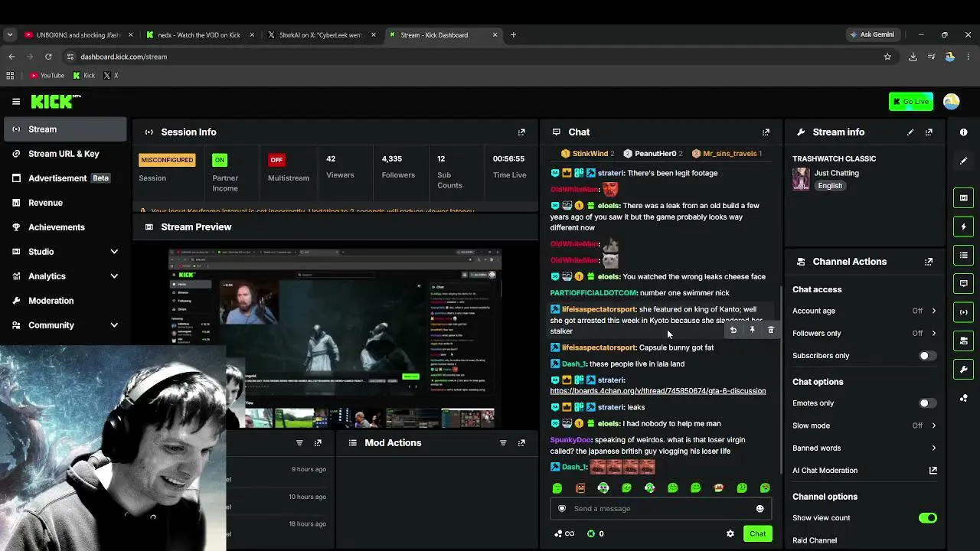Pop out the Mod Actions panel

coord(521,443)
